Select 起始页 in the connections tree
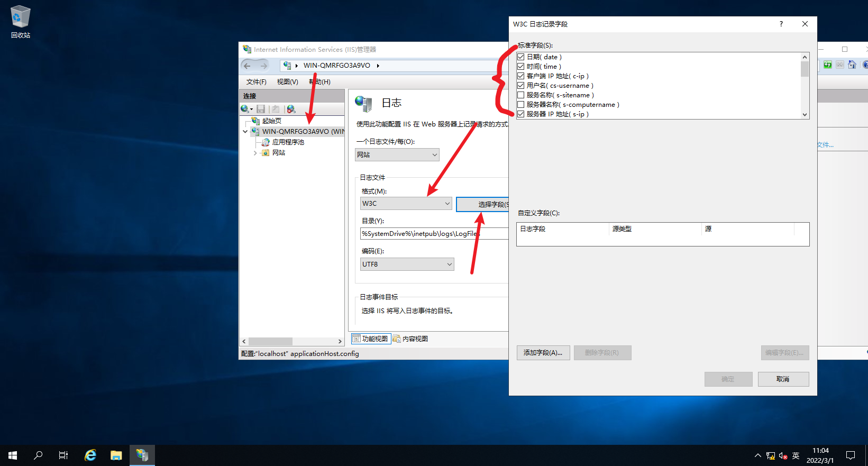868x466 pixels. click(x=272, y=121)
